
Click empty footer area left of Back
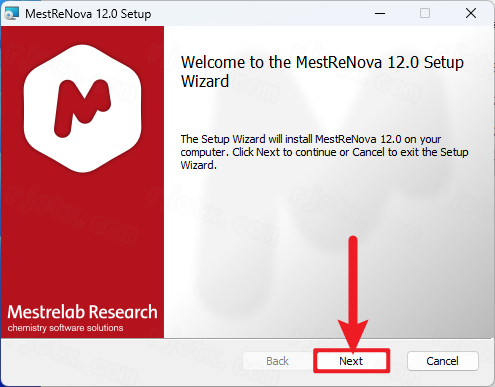[122, 362]
